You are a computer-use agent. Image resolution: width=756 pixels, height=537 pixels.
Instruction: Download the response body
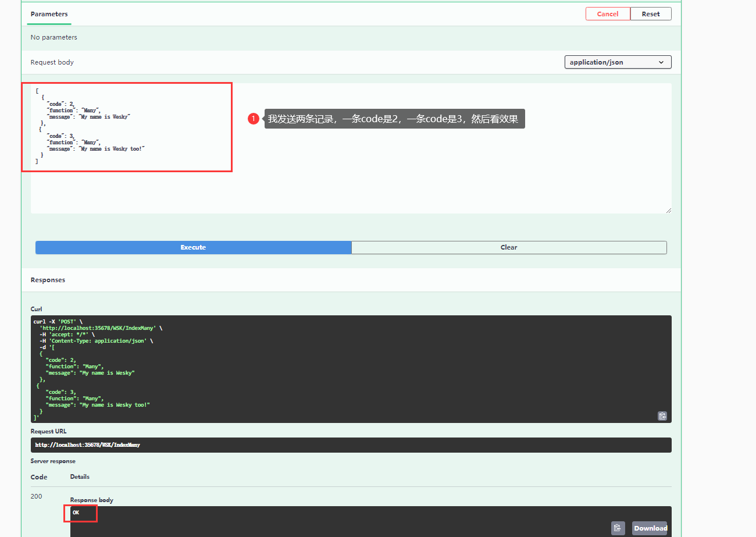[650, 528]
